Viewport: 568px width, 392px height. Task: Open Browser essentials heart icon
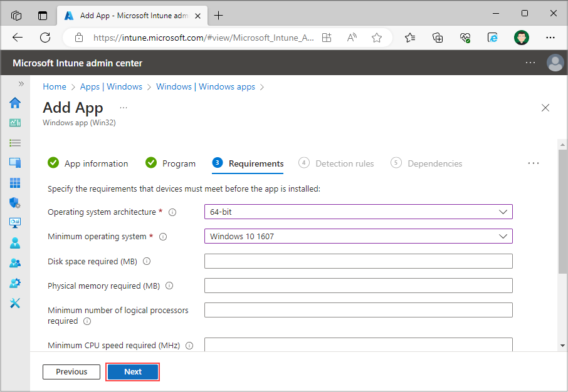coord(465,38)
